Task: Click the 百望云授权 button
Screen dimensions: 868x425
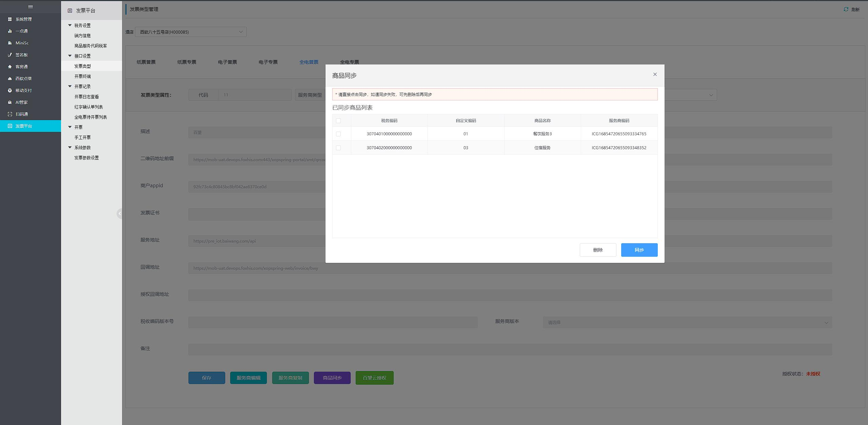Action: [x=375, y=378]
